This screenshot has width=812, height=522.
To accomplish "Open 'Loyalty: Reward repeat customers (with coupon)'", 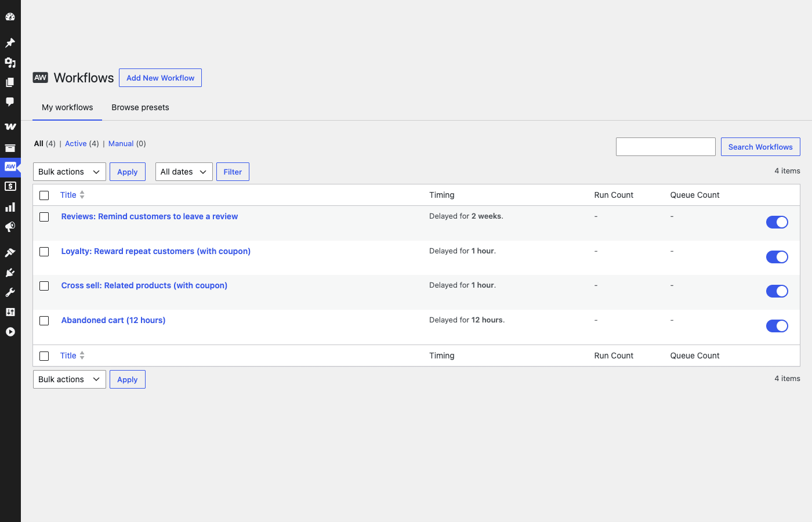I will click(156, 251).
